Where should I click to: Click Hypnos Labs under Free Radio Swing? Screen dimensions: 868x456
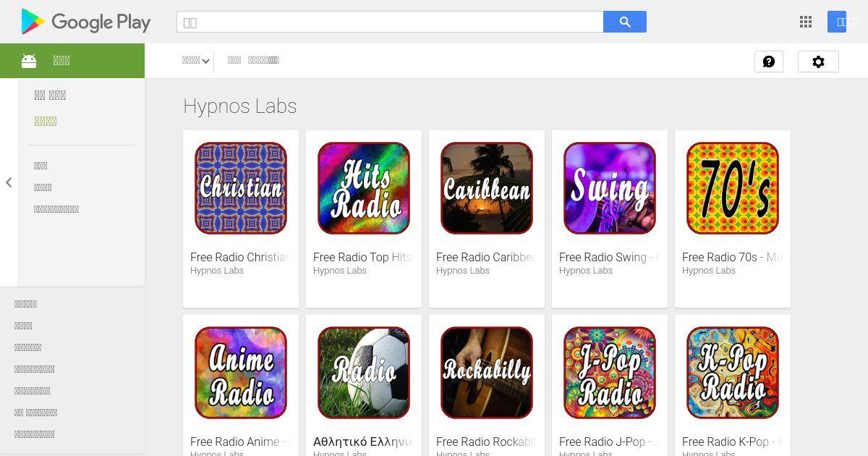pos(586,271)
